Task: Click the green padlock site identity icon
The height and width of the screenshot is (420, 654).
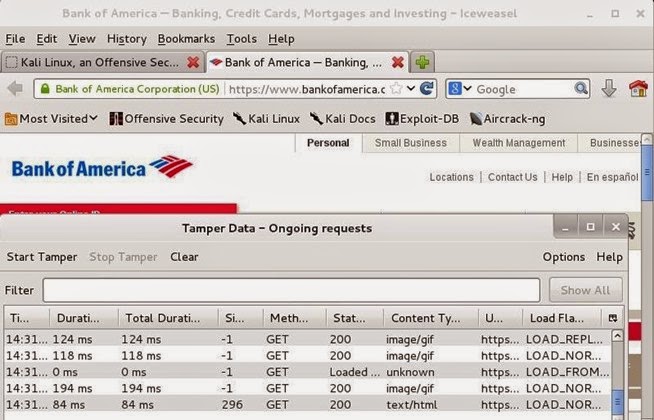Action: click(x=45, y=89)
